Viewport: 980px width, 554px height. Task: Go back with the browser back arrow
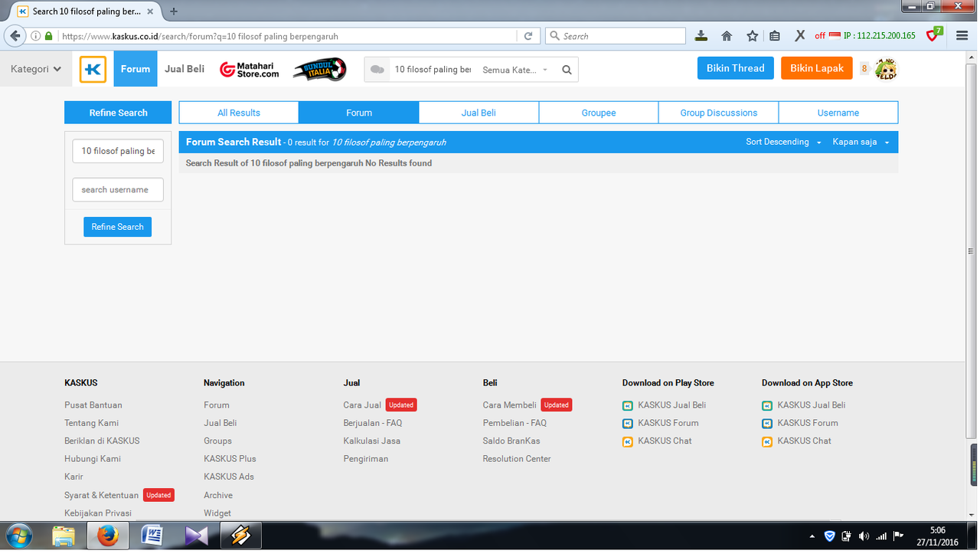point(15,35)
